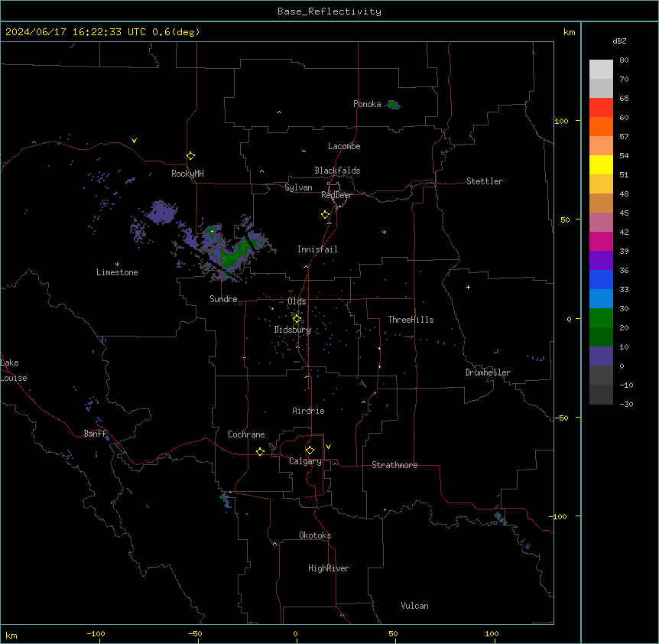Pick the red 60-65 dBZ legend swatch
Image resolution: width=659 pixels, height=644 pixels.
coord(601,108)
